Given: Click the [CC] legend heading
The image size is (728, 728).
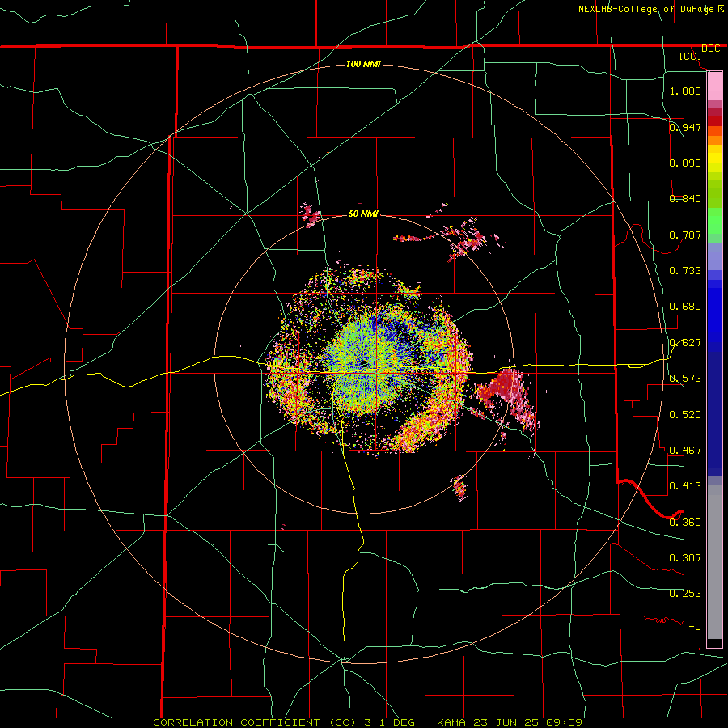Looking at the screenshot, I should pyautogui.click(x=690, y=56).
